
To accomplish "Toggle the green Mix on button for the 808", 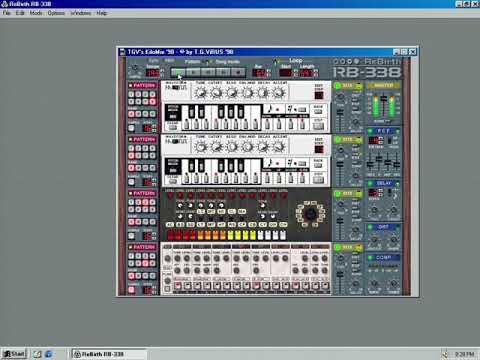I will 337,194.
